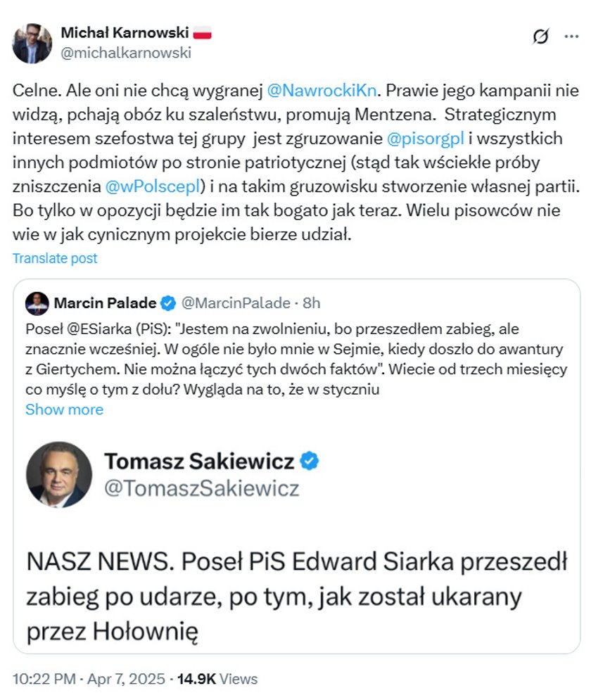Click Marcin Palade's blue verified badge

tap(168, 303)
